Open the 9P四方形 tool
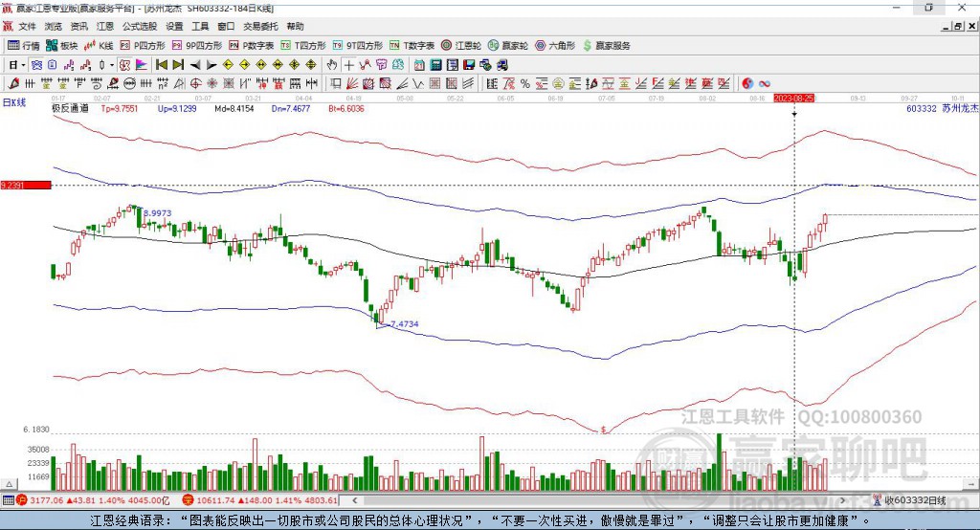 tap(197, 46)
